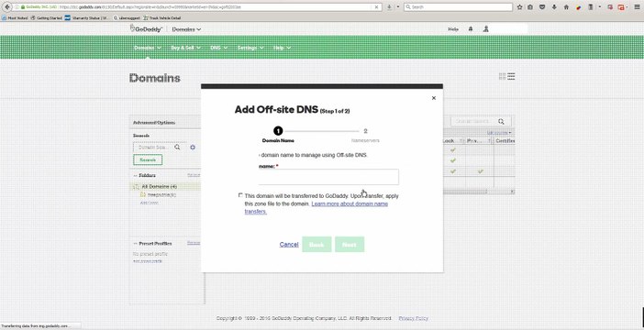The width and height of the screenshot is (644, 330).
Task: Open the browser downloads arrow near address bar
Action: click(x=389, y=7)
